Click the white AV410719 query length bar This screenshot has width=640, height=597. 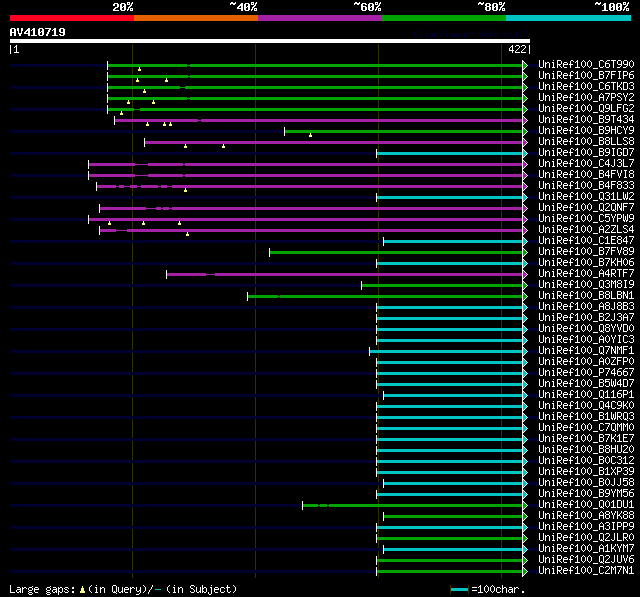coord(270,41)
